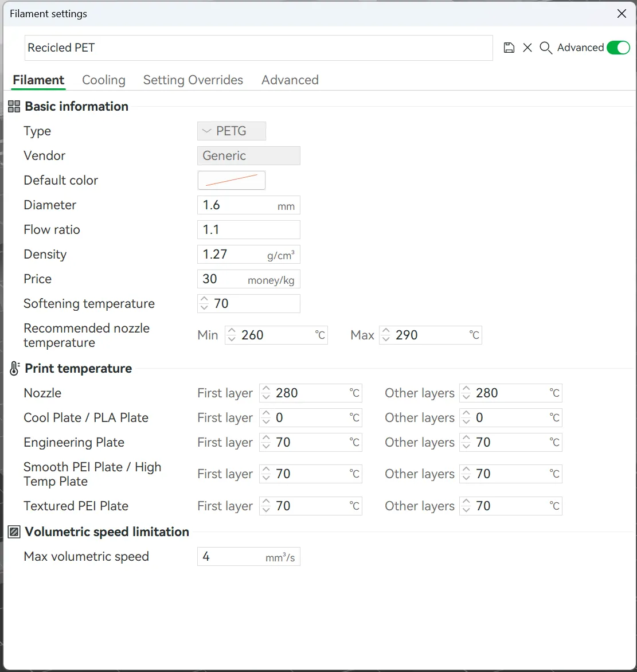
Task: Increase Softening temperature with stepper arrows
Action: click(x=205, y=300)
